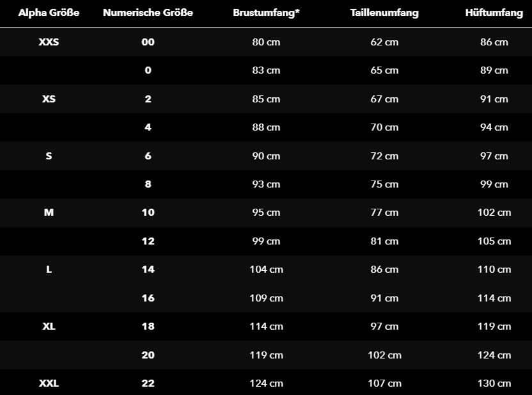Click the XXS alpha size cell
The image size is (532, 395).
(x=49, y=42)
